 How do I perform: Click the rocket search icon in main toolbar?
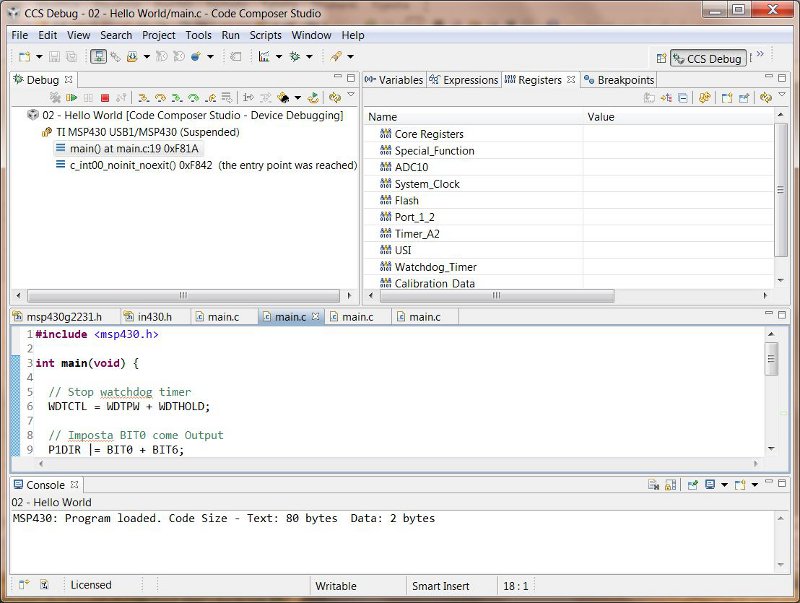336,57
